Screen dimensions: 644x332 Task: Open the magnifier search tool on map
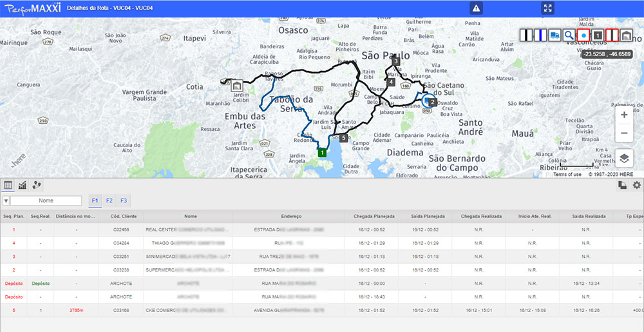pyautogui.click(x=569, y=35)
